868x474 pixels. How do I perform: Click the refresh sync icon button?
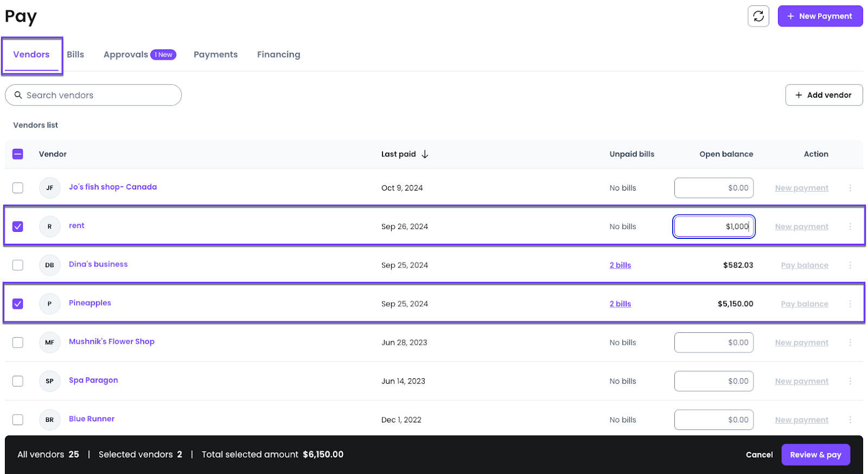pyautogui.click(x=758, y=16)
